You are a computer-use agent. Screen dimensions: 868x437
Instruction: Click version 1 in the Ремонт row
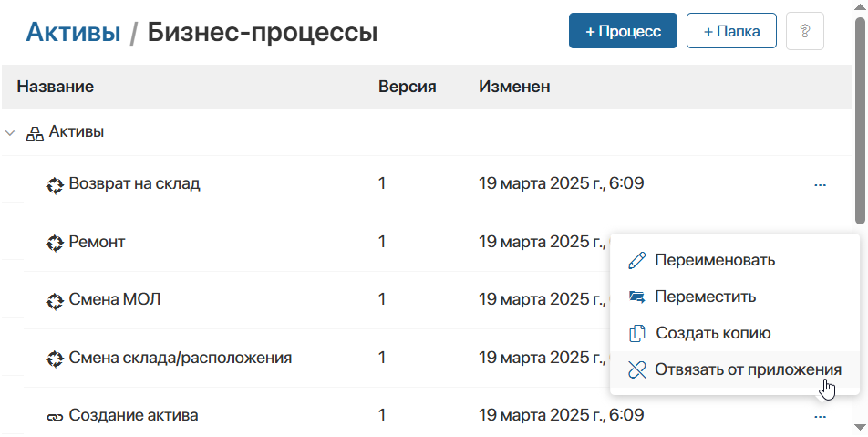(382, 242)
